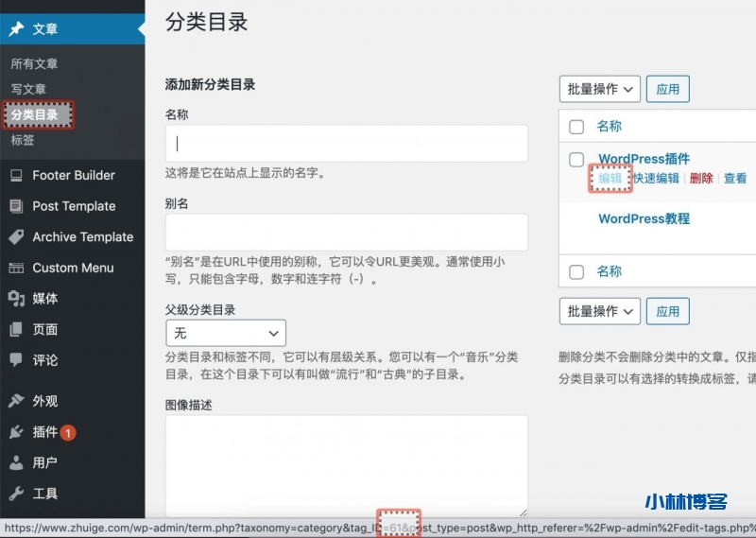Open the WordPress教程 category link
The height and width of the screenshot is (538, 756).
[644, 218]
